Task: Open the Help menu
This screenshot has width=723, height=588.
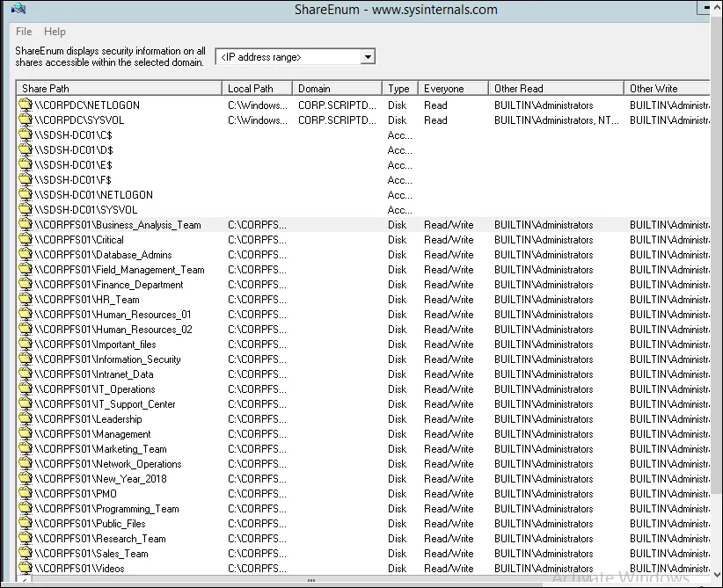Action: coord(55,32)
